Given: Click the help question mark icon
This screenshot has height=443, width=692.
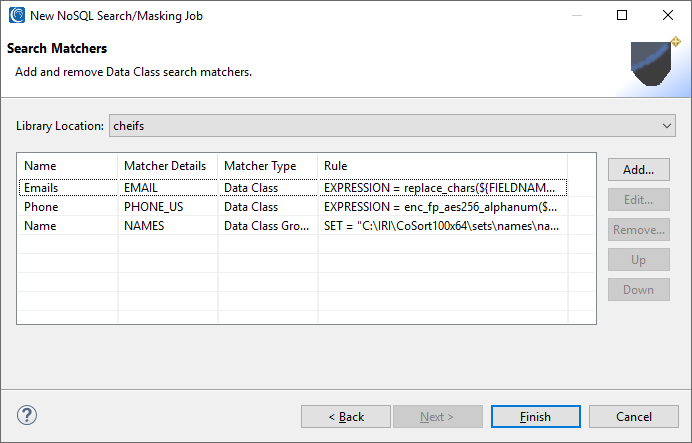Looking at the screenshot, I should (27, 415).
